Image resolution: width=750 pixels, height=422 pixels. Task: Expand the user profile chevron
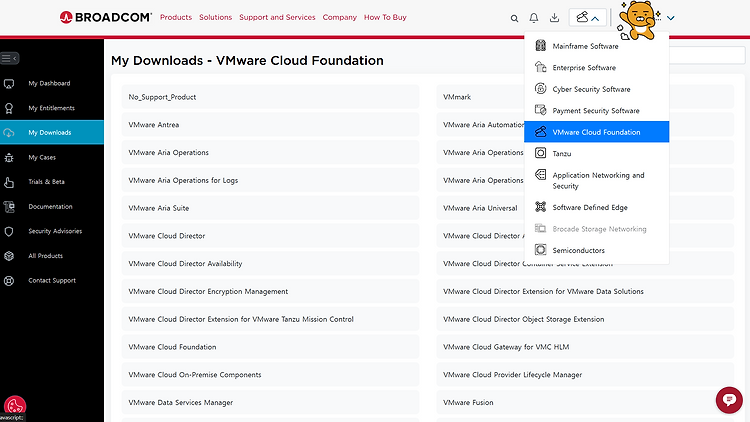click(x=671, y=18)
